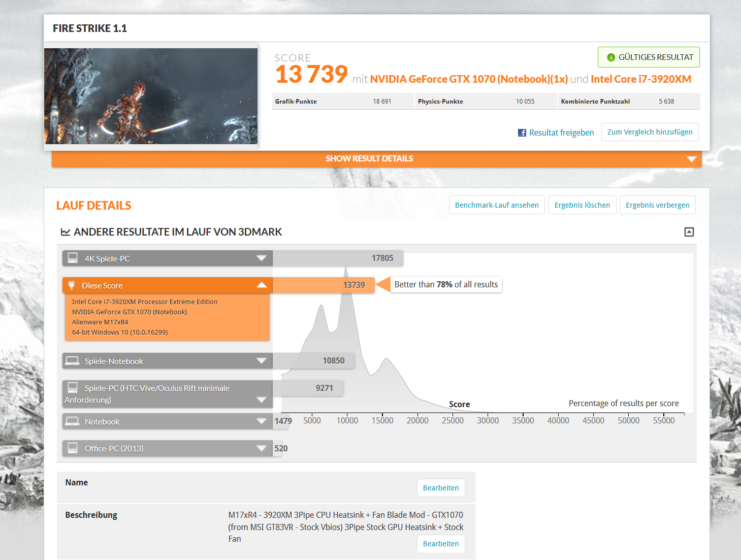741x560 pixels.
Task: Click the Physics-Punkte value 10 055
Action: (x=525, y=102)
